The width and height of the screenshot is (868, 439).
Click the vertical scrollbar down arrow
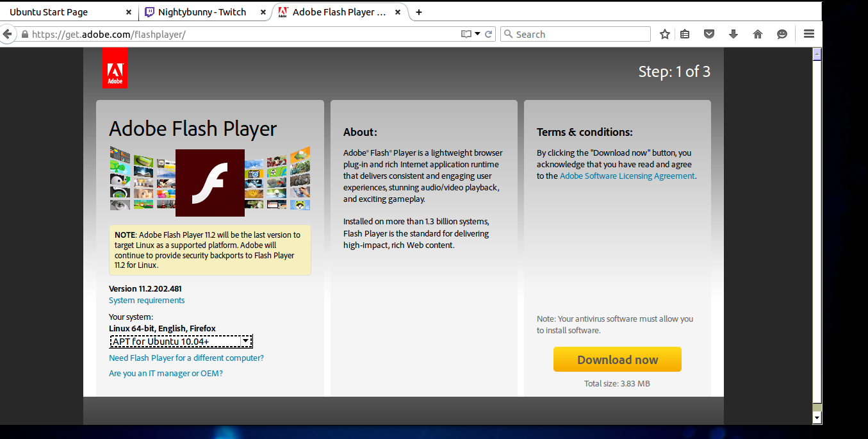pyautogui.click(x=817, y=418)
